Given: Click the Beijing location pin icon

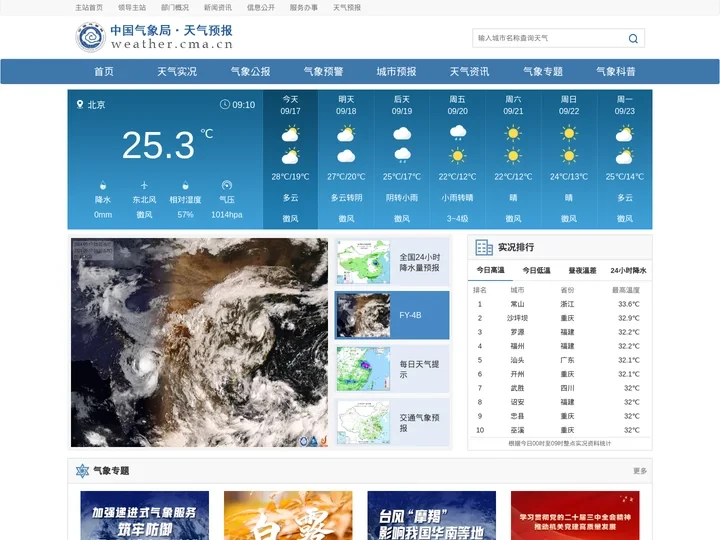Looking at the screenshot, I should click(x=80, y=104).
